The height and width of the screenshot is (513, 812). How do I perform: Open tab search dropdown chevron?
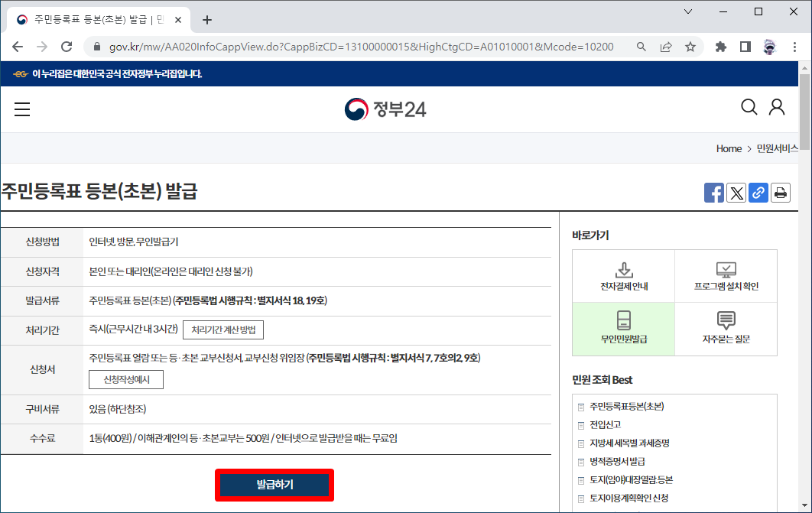688,11
